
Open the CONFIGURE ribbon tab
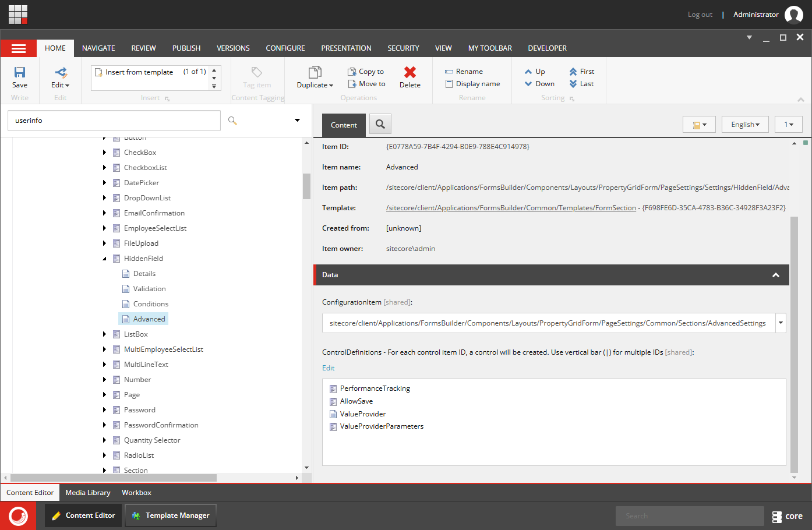coord(285,48)
